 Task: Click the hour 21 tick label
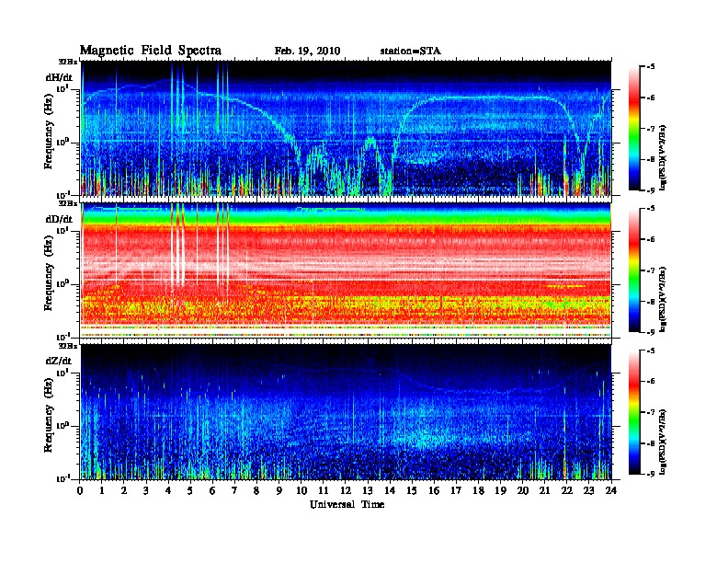coord(544,490)
